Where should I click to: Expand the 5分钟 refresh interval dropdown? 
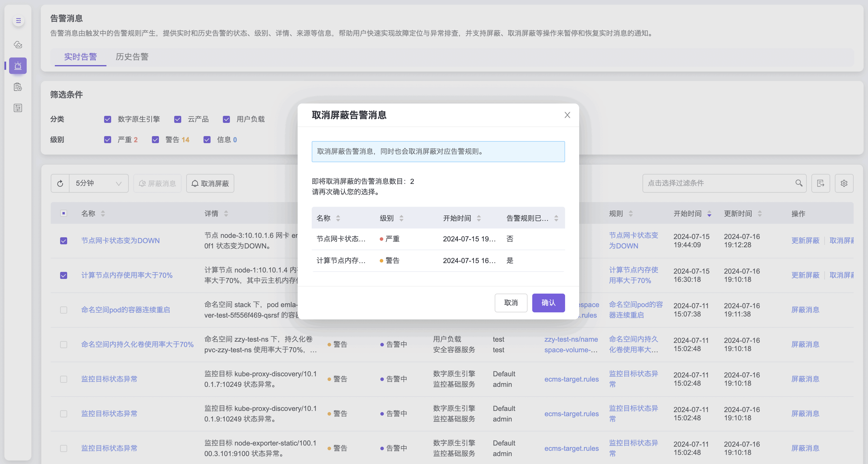(x=99, y=183)
